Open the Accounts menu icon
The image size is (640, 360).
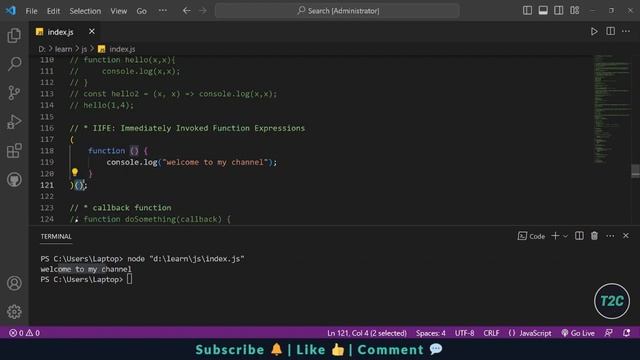point(14,283)
